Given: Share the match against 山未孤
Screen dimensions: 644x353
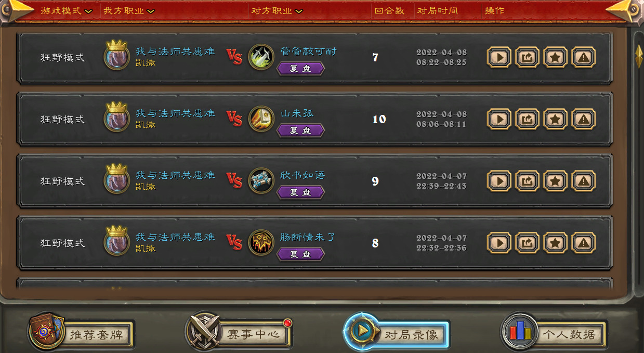Looking at the screenshot, I should 527,119.
